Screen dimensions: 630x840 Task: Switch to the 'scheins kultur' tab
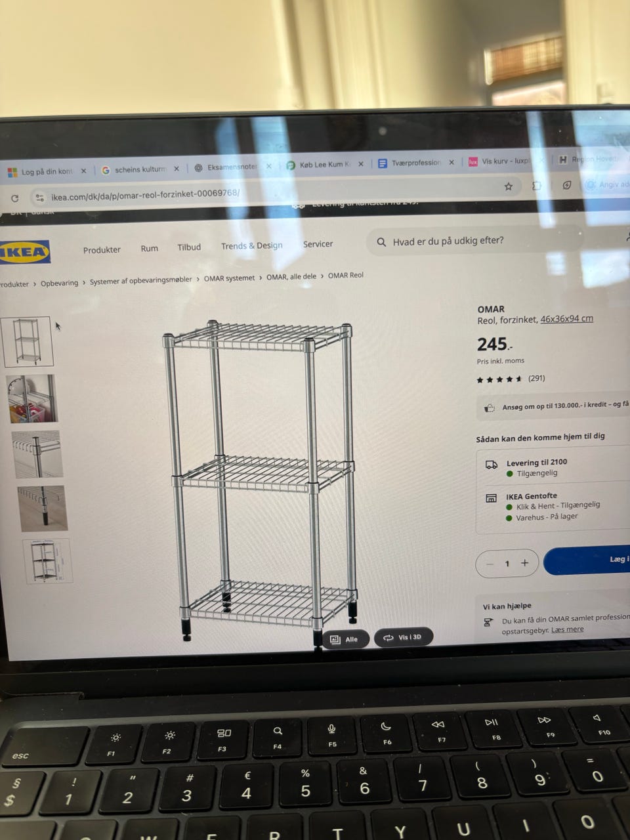tap(140, 169)
